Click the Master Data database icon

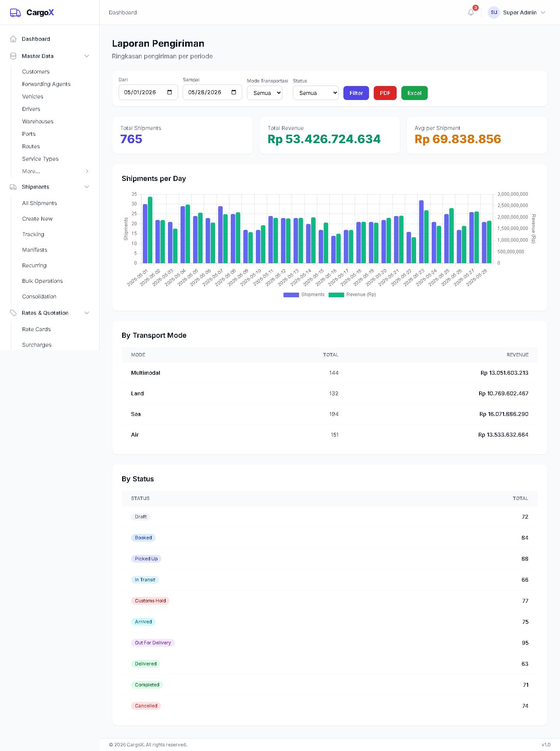tap(13, 56)
